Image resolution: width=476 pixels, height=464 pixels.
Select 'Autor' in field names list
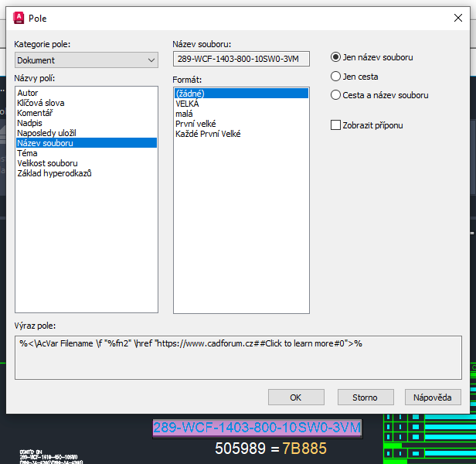[x=28, y=93]
